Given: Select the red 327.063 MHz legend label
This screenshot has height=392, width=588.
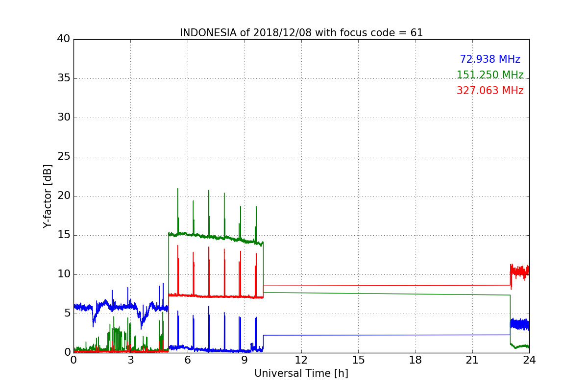Looking at the screenshot, I should (x=490, y=91).
